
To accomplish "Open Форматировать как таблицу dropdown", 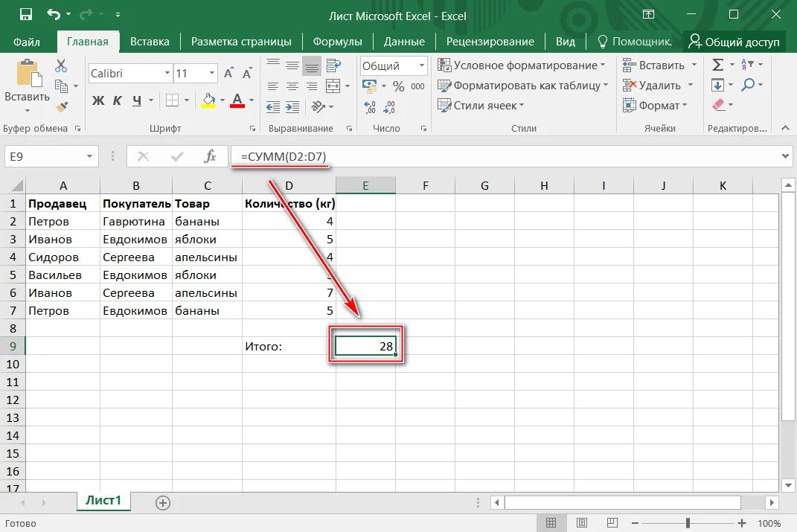I will point(523,86).
